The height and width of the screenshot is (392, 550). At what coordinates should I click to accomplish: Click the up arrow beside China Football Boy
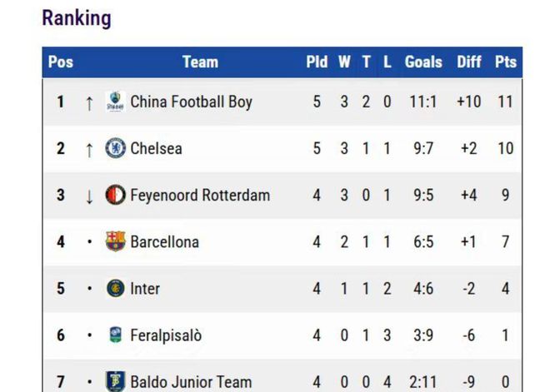pyautogui.click(x=89, y=102)
